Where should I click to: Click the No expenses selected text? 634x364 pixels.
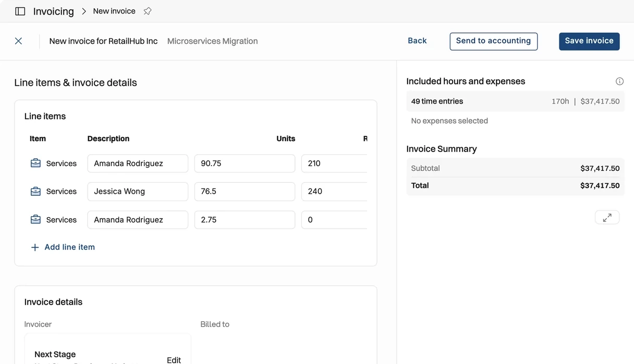(449, 121)
